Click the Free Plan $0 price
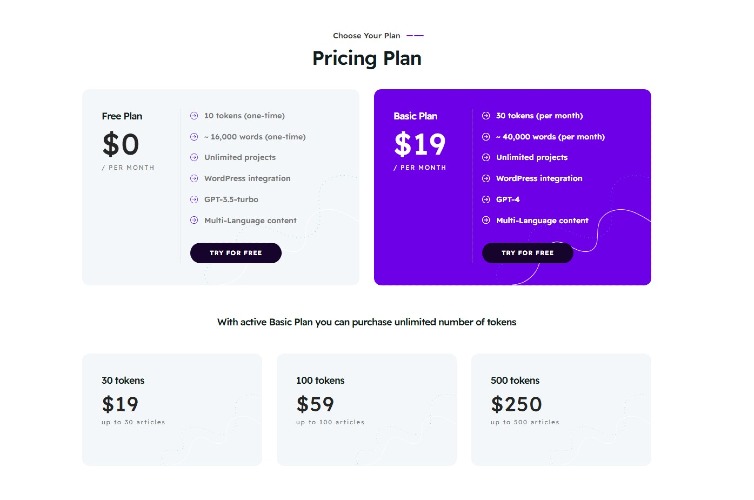Viewport: 754px width, 500px height. [121, 145]
